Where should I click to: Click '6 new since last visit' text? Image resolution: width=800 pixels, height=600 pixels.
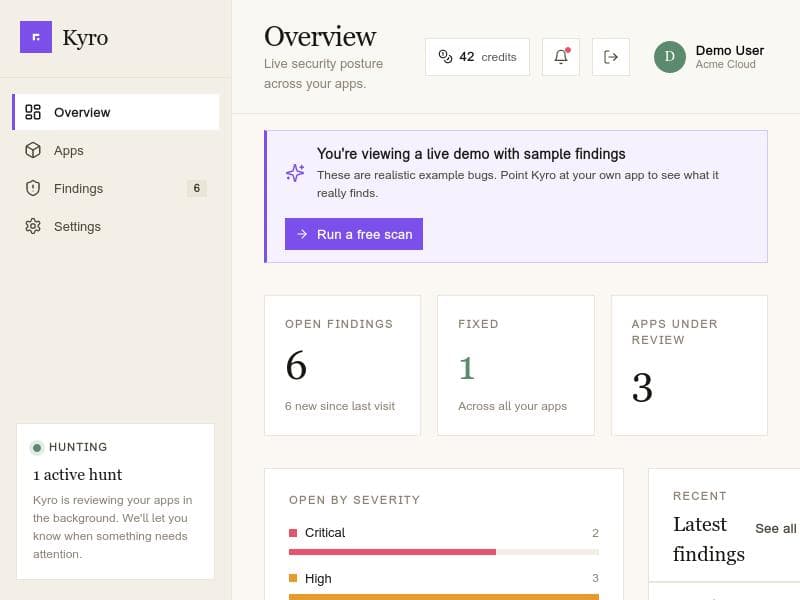(x=340, y=406)
